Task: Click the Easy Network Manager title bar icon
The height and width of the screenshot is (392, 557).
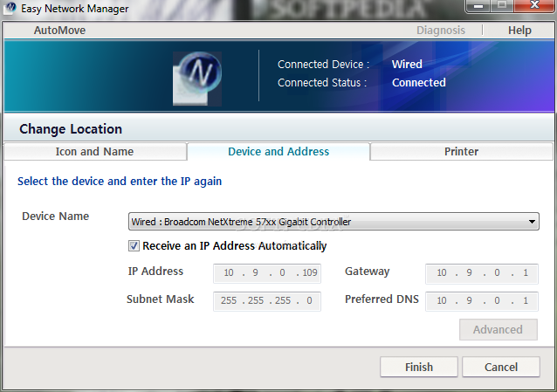Action: pos(10,8)
